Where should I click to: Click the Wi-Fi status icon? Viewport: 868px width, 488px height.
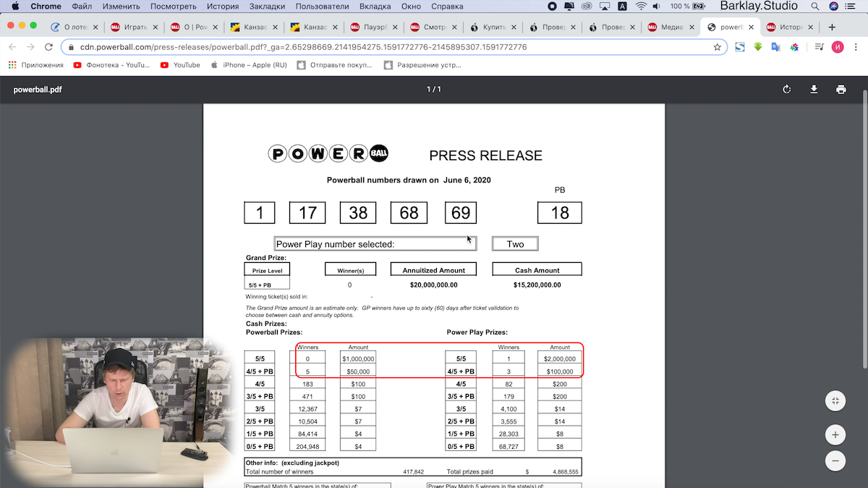[641, 7]
